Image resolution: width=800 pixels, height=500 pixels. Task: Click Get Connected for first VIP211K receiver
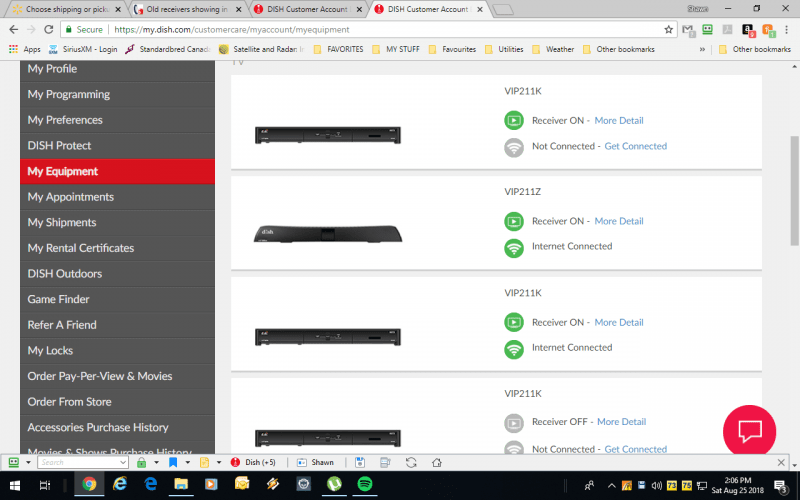click(636, 146)
